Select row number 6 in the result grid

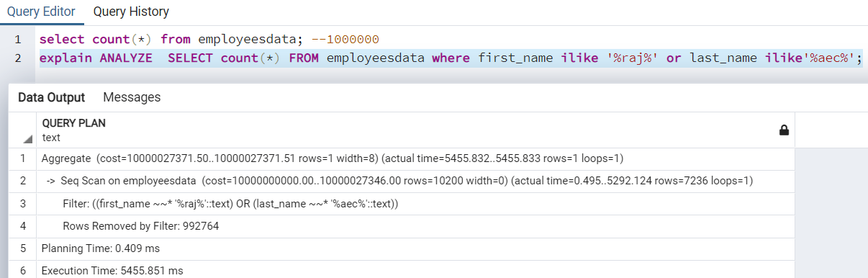22,270
